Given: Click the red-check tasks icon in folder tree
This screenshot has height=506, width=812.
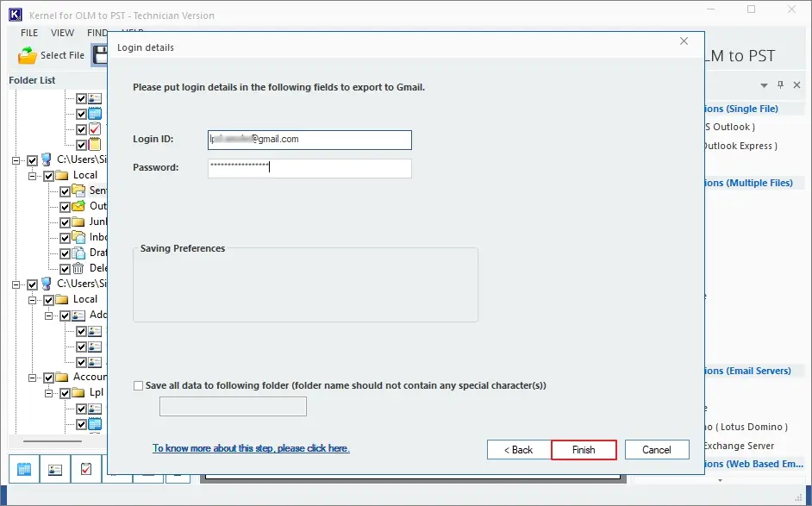Looking at the screenshot, I should (x=95, y=129).
